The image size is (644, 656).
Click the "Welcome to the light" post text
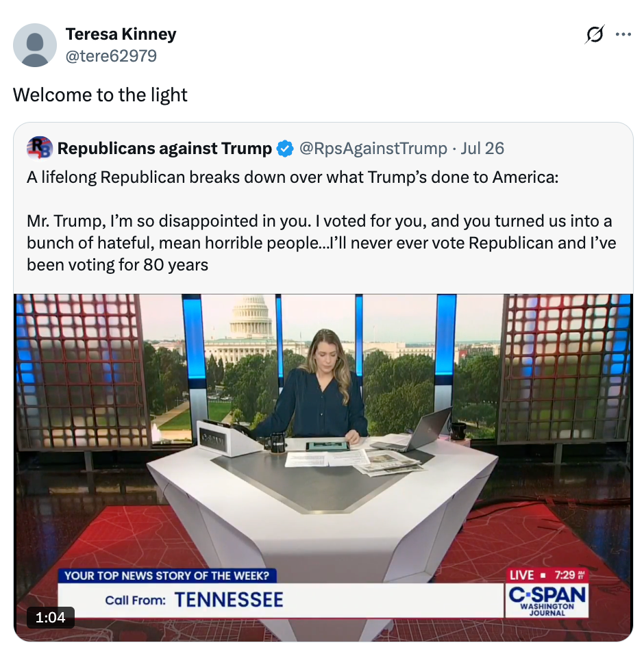tap(100, 95)
